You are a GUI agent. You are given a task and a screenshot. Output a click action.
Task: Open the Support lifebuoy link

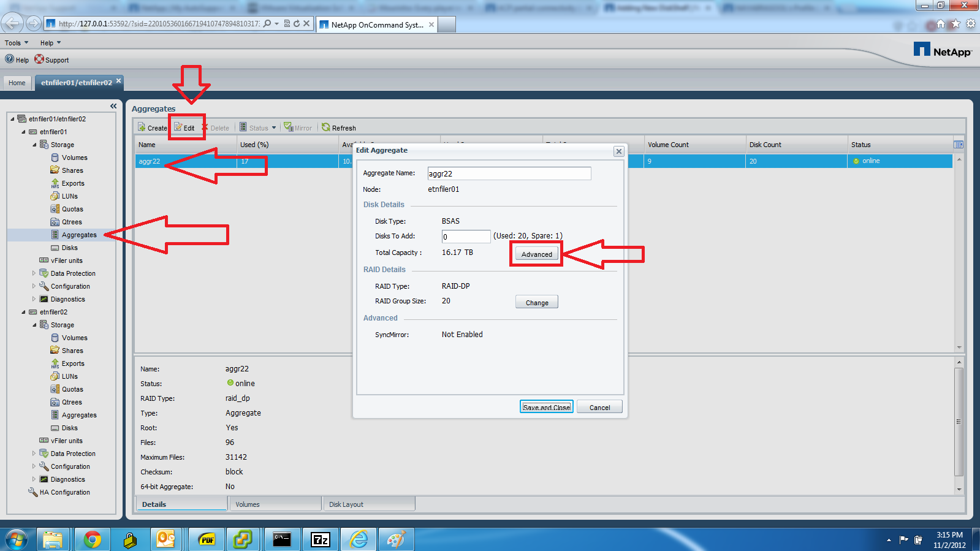[x=51, y=59]
